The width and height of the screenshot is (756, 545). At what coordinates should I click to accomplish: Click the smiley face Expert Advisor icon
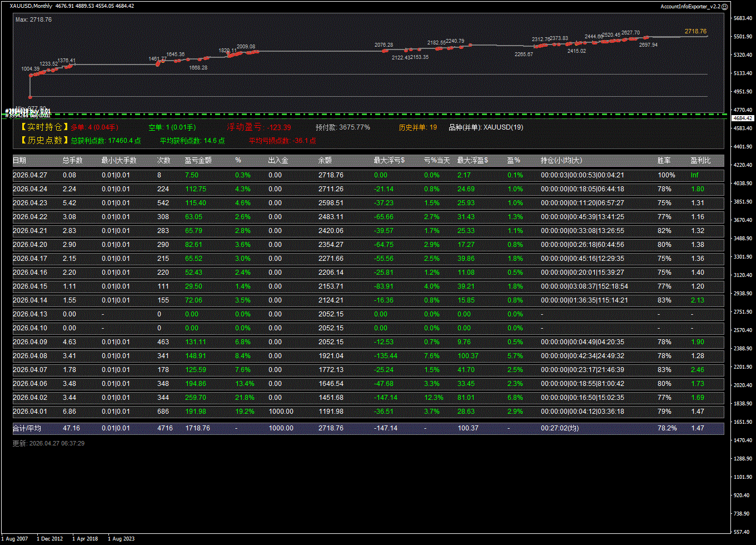(x=724, y=6)
